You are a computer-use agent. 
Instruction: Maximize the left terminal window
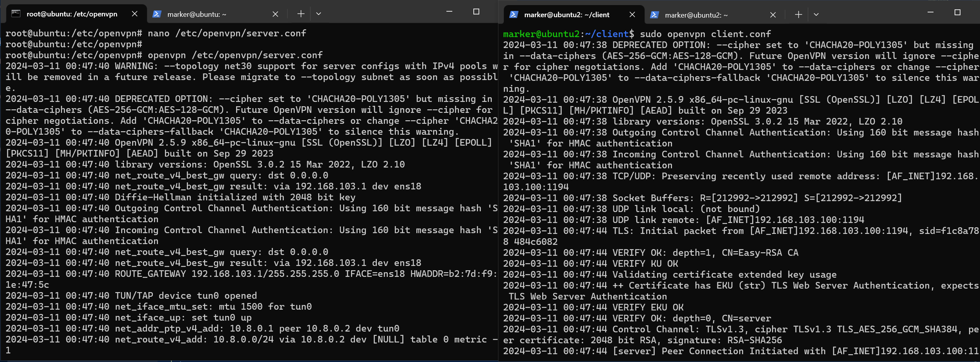pos(476,12)
